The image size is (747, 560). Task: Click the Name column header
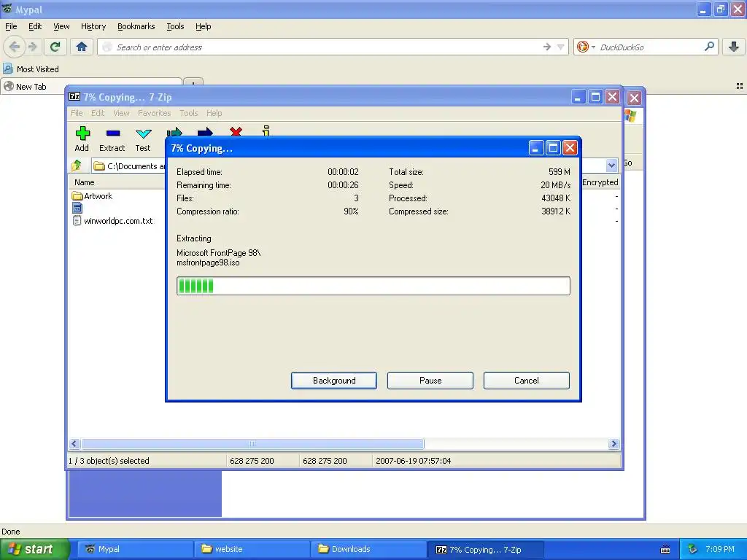click(85, 182)
